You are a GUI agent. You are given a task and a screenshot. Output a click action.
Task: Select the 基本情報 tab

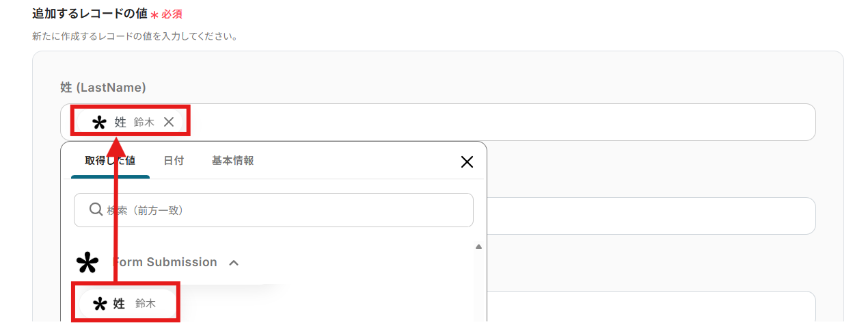[x=232, y=161]
